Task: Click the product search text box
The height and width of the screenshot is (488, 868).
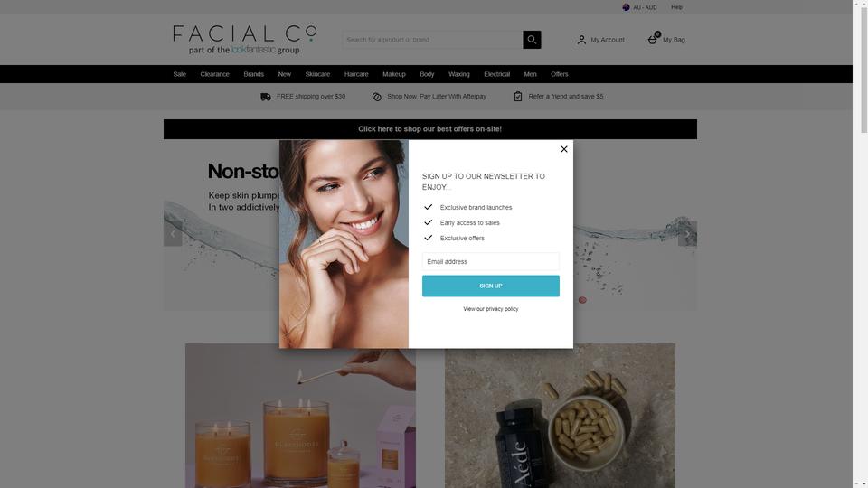Action: pos(432,39)
